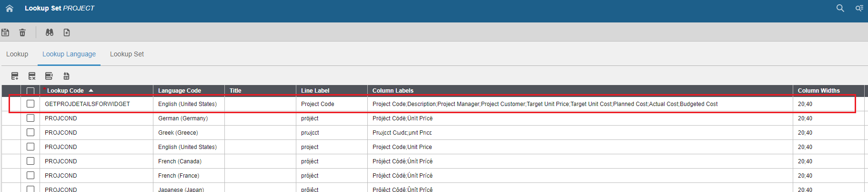Check the GETPROJDETAILSFORWIDGET row checkbox
Viewport: 868px width, 192px height.
(30, 104)
